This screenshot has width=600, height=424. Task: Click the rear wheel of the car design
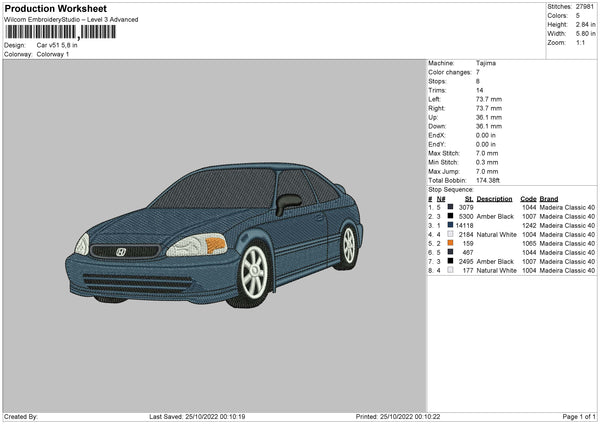coord(349,245)
